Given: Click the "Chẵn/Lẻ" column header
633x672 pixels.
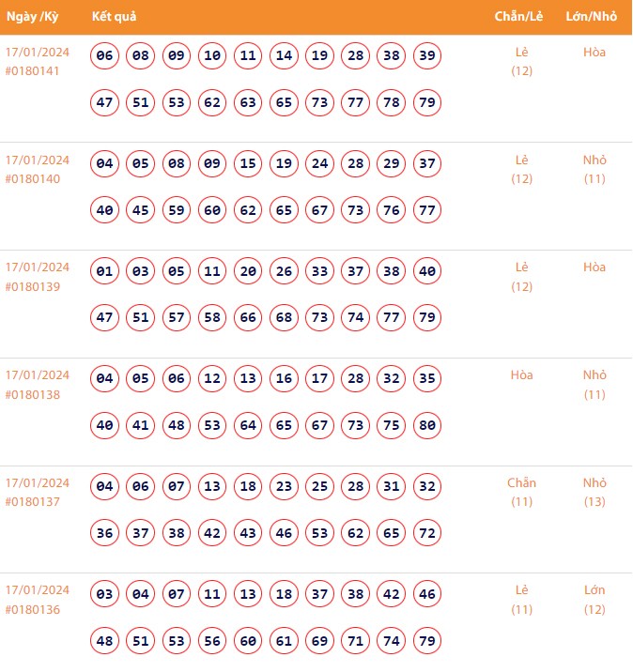Looking at the screenshot, I should click(x=517, y=18).
